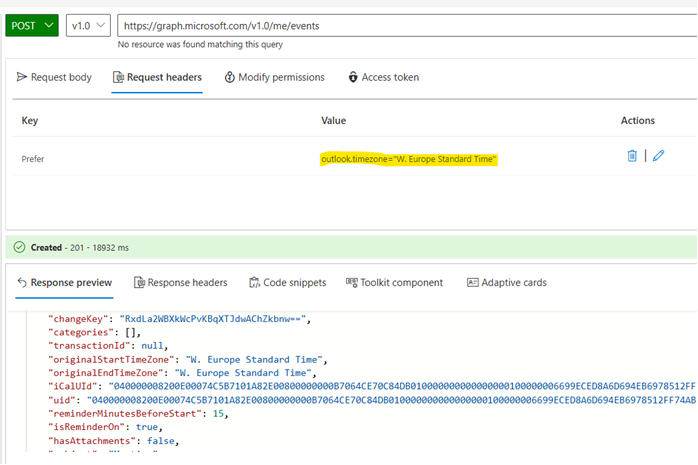Click the Modify permissions icon

[x=229, y=77]
